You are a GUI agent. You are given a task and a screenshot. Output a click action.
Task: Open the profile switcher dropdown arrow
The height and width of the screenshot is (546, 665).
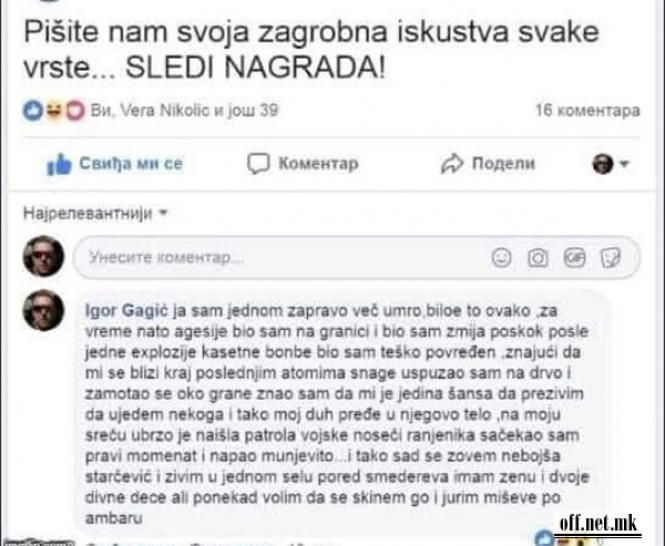(623, 164)
